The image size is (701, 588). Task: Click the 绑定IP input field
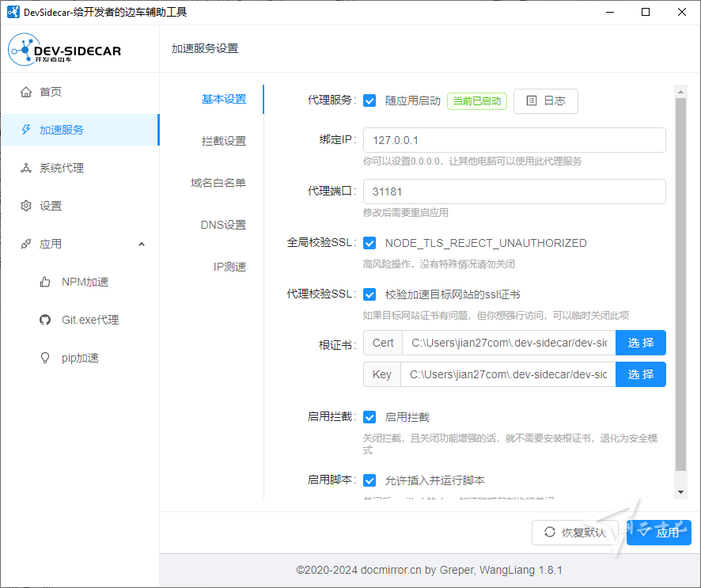tap(514, 140)
